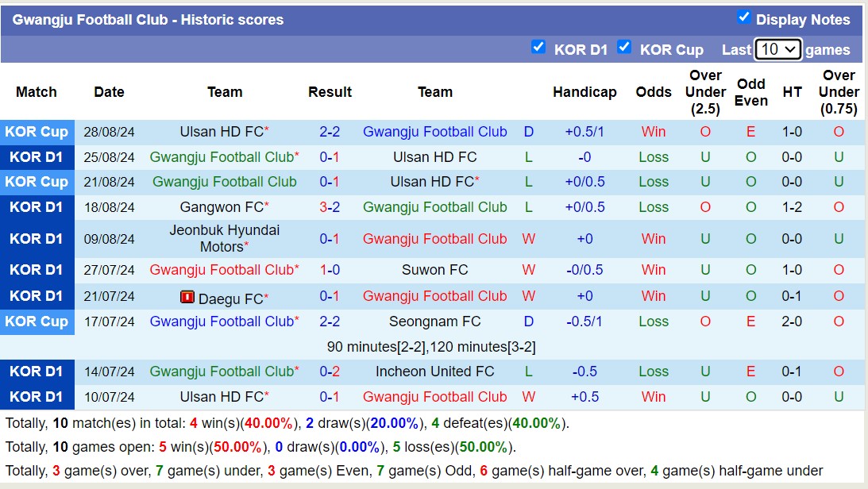This screenshot has height=489, width=868.
Task: Click the 0-2 score against Incheon United
Action: pyautogui.click(x=330, y=372)
